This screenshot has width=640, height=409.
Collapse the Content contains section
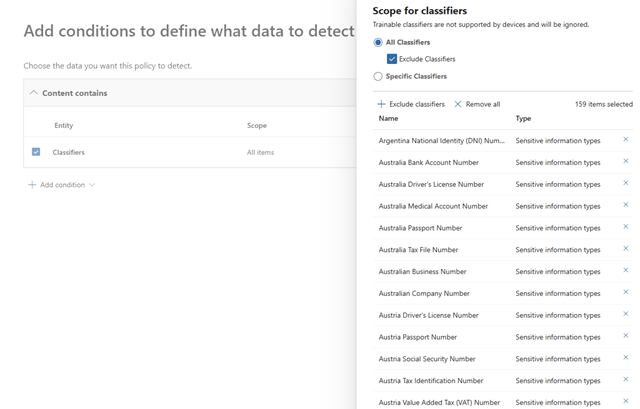pyautogui.click(x=33, y=93)
